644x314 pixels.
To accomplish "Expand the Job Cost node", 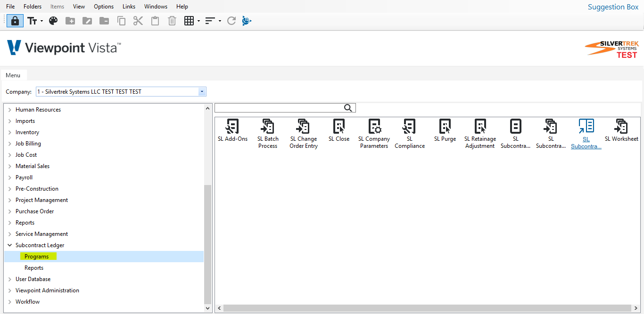I will (x=9, y=155).
